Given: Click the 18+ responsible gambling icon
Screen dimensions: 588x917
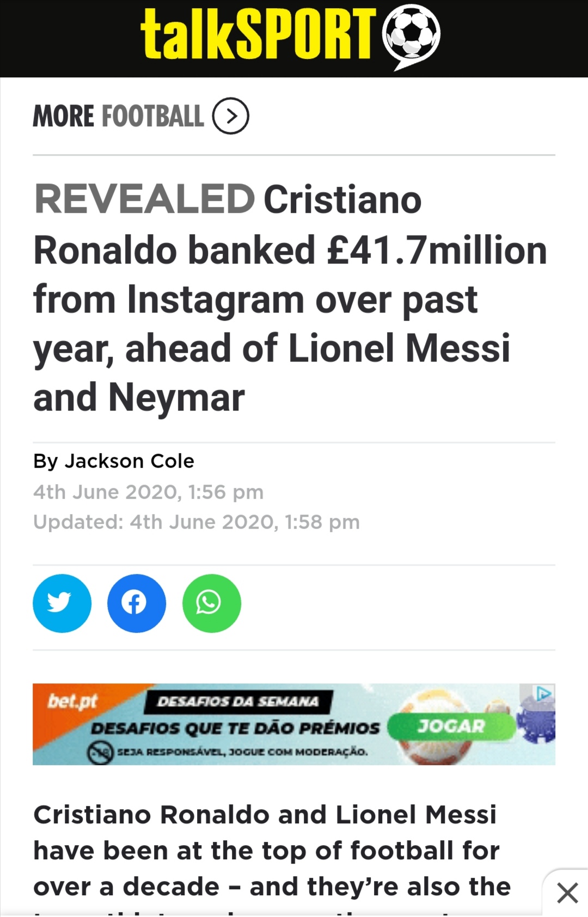Looking at the screenshot, I should (x=101, y=754).
